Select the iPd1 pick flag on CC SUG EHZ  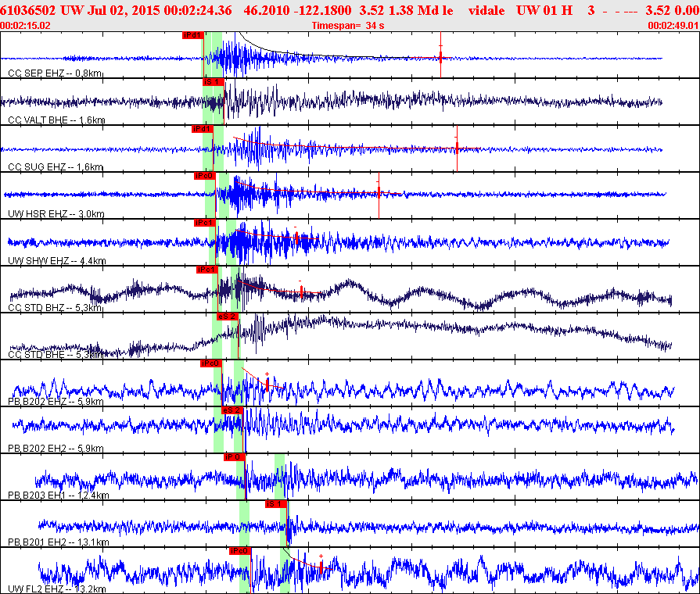[203, 129]
